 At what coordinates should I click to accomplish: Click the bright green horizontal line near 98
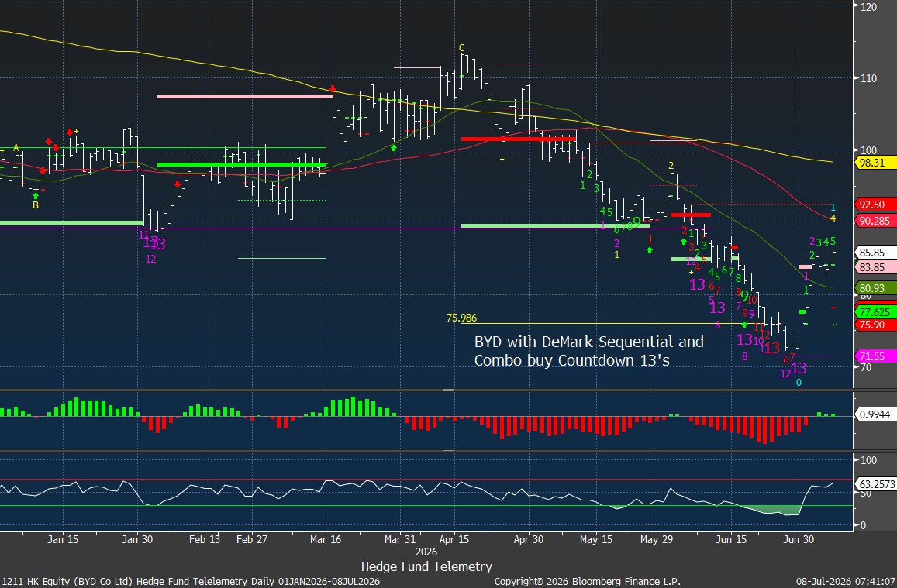click(242, 164)
